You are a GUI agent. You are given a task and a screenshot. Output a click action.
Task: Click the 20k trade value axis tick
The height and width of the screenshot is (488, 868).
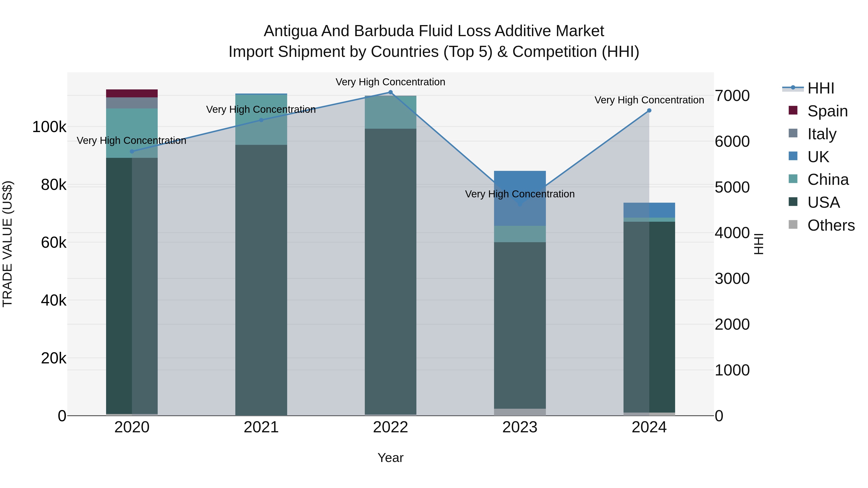pyautogui.click(x=54, y=358)
